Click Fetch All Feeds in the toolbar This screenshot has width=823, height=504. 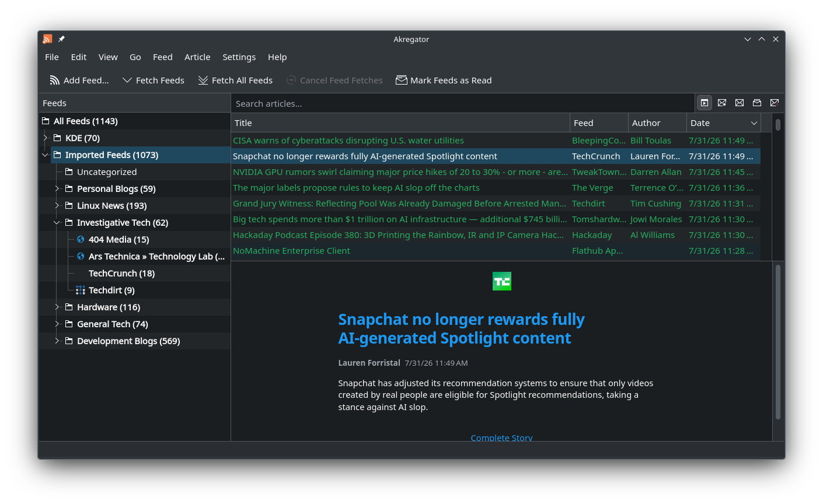(x=235, y=80)
